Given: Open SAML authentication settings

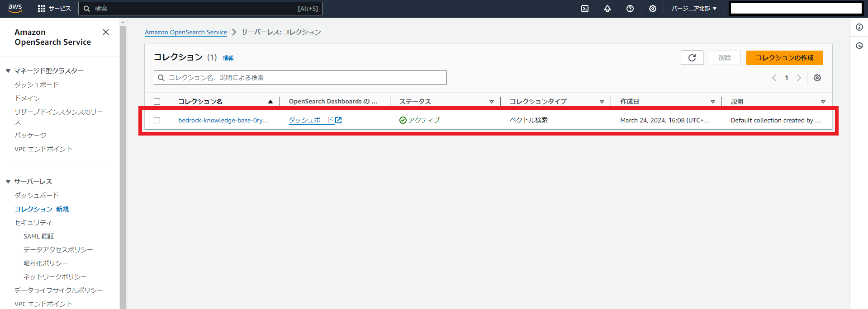Looking at the screenshot, I should pos(39,236).
